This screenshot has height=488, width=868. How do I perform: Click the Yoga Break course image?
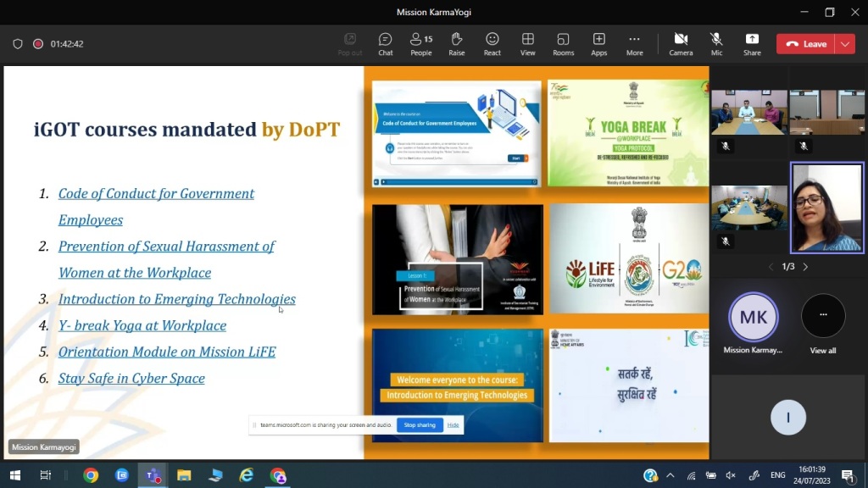pyautogui.click(x=628, y=133)
